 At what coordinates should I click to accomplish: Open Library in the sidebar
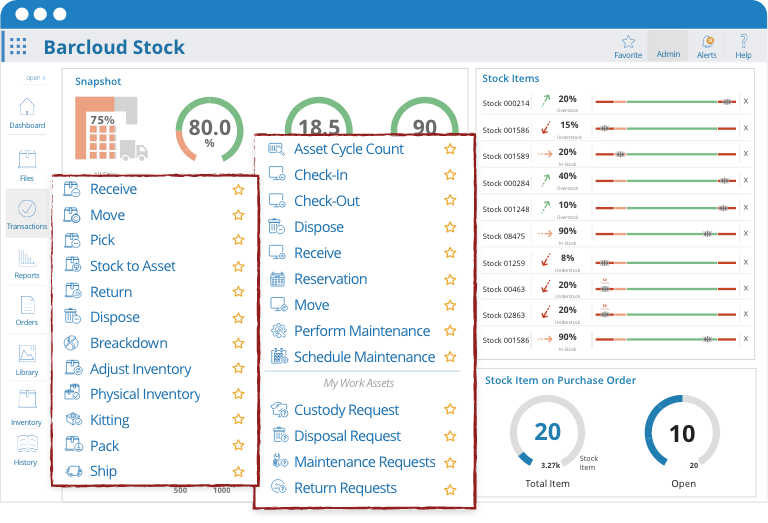pos(27,359)
